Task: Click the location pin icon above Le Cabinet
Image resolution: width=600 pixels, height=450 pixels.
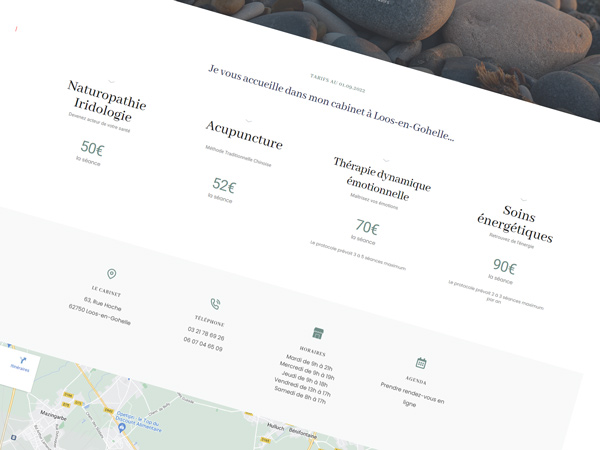Action: click(x=111, y=274)
